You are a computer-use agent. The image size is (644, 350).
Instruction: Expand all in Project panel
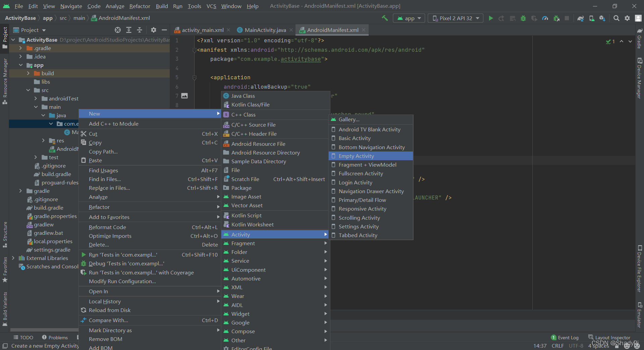pyautogui.click(x=129, y=30)
